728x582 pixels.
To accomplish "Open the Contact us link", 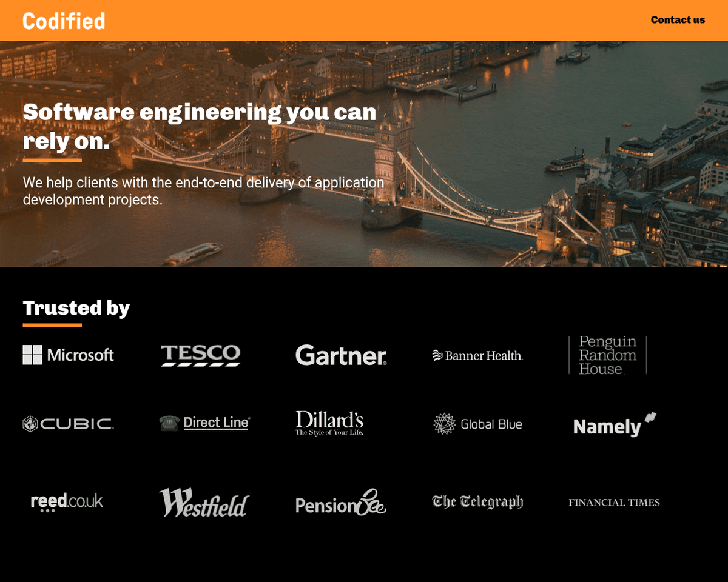I will [x=677, y=20].
